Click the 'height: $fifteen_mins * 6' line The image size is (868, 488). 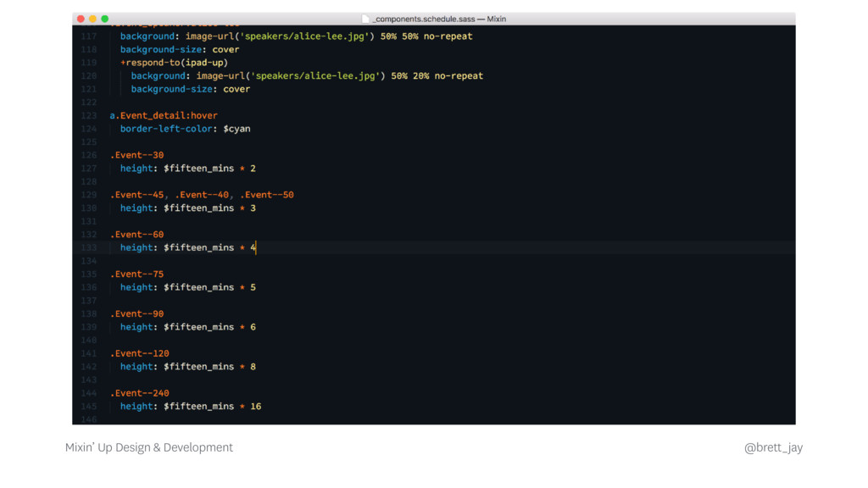[188, 328]
